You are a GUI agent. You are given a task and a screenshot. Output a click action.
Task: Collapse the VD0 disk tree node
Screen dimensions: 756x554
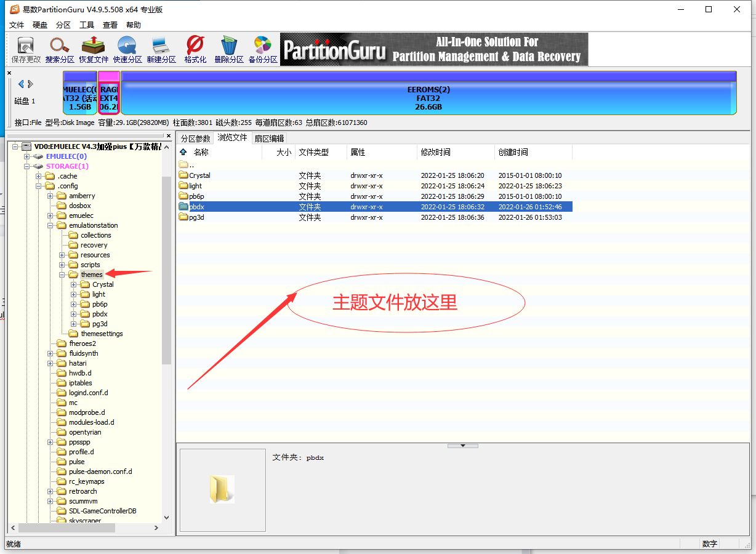click(15, 147)
